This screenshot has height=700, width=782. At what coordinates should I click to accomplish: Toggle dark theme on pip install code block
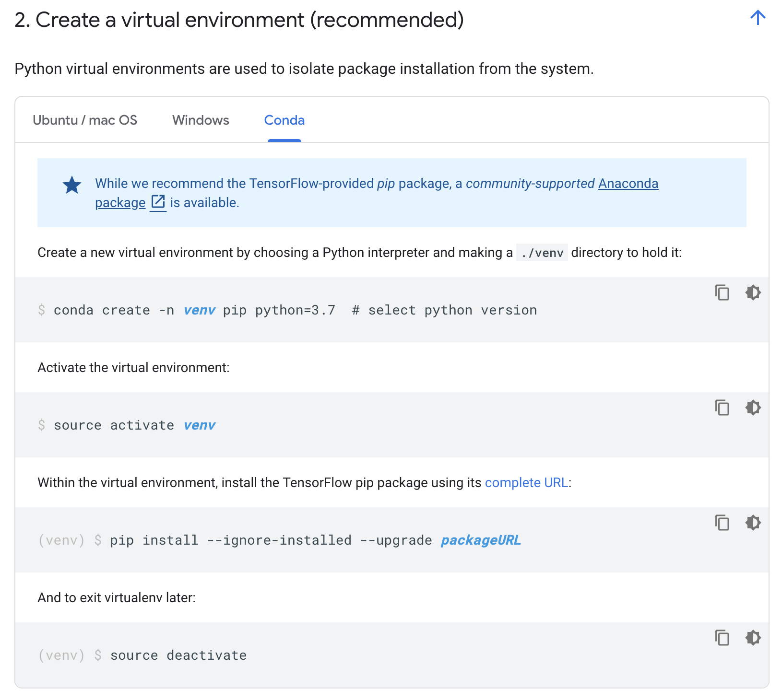click(753, 523)
